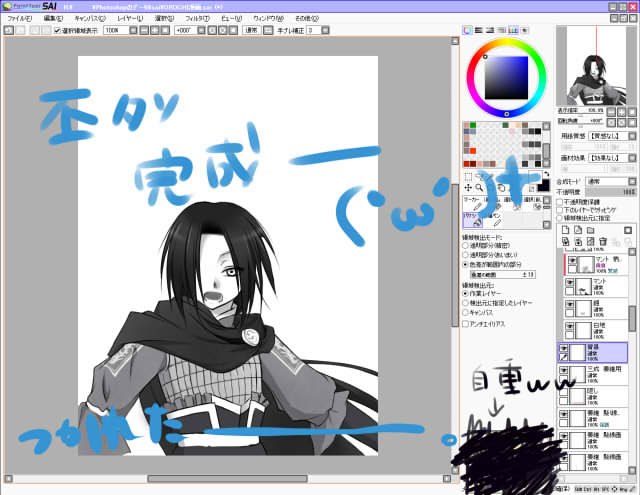Click the zoom percentage input field
This screenshot has height=495, width=640.
[x=116, y=30]
